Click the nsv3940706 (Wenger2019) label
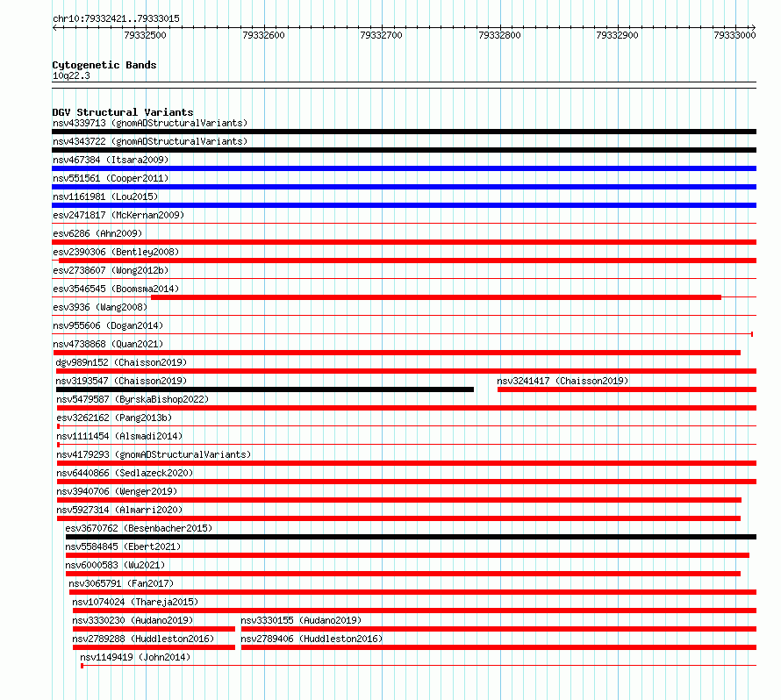781x700 pixels. click(x=117, y=491)
